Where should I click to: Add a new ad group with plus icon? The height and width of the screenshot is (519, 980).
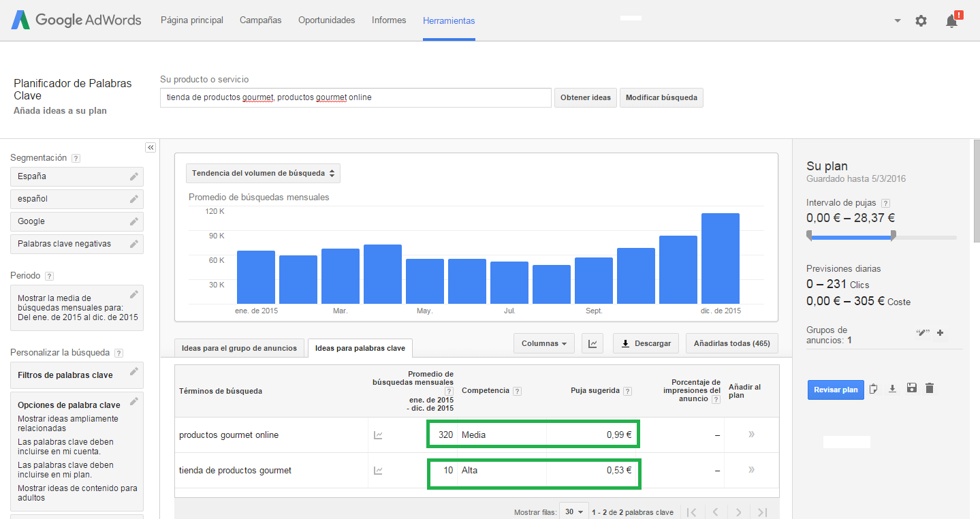(x=941, y=332)
